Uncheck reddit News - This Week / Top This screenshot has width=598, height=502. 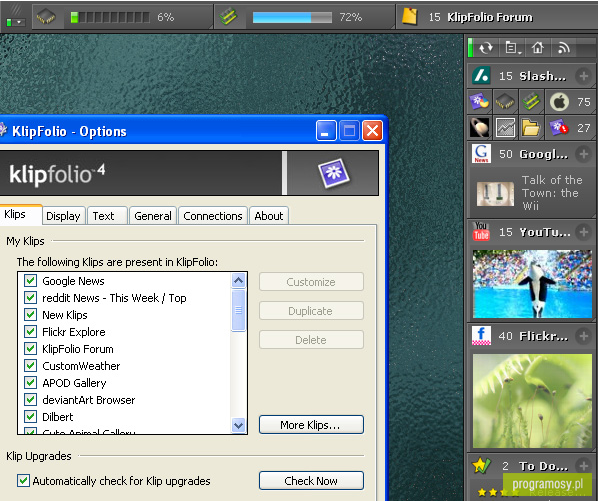[x=31, y=298]
